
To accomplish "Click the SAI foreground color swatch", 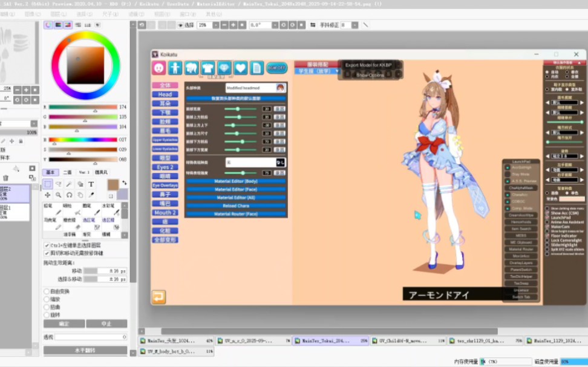I will click(x=113, y=184).
